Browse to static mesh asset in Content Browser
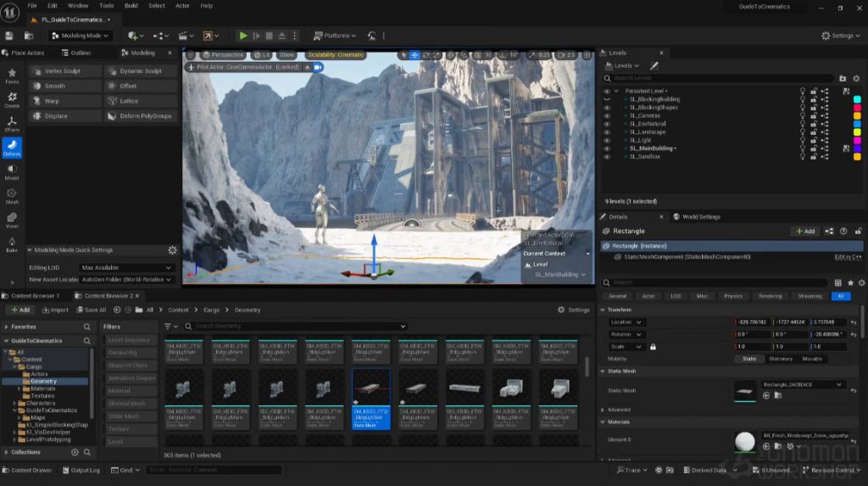Screen dimensions: 868x486 (x=778, y=396)
